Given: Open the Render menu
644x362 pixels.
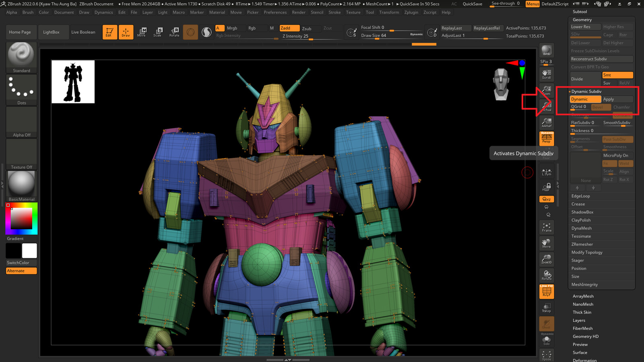Looking at the screenshot, I should point(299,12).
